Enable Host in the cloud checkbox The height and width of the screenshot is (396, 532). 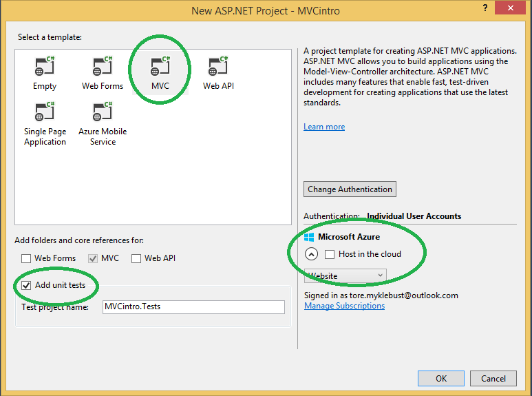[x=330, y=254]
